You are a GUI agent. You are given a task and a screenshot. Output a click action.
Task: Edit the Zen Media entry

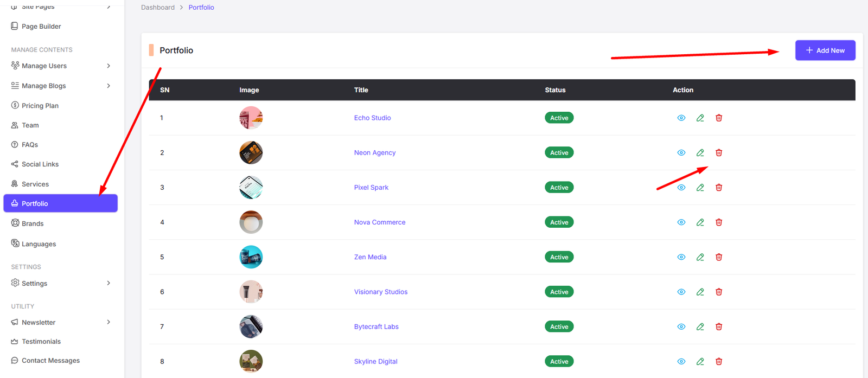[x=700, y=257]
